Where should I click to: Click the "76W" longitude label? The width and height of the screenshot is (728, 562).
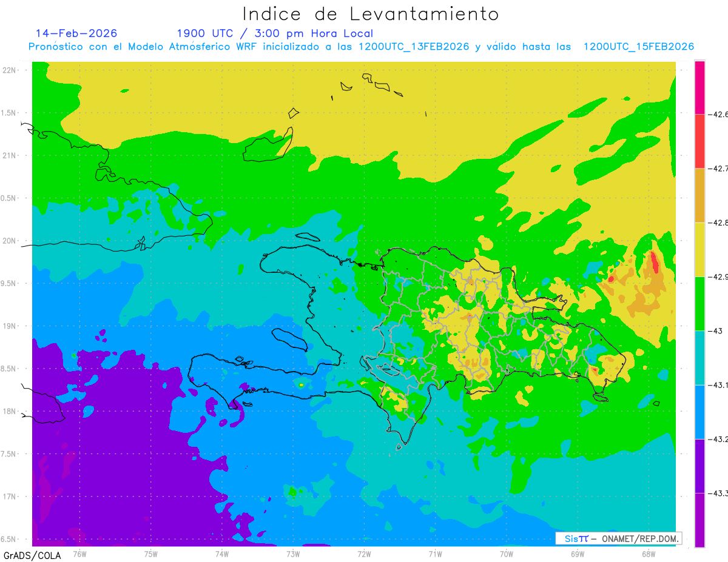point(79,554)
